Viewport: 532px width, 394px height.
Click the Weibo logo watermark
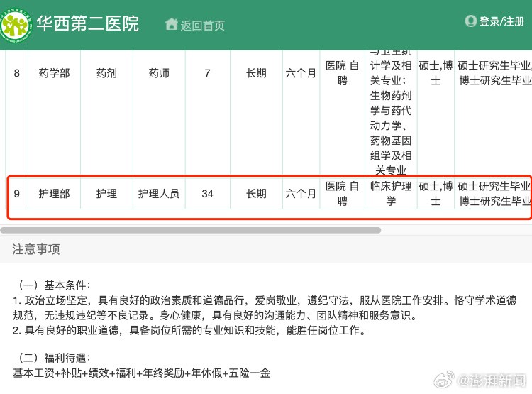tap(445, 379)
